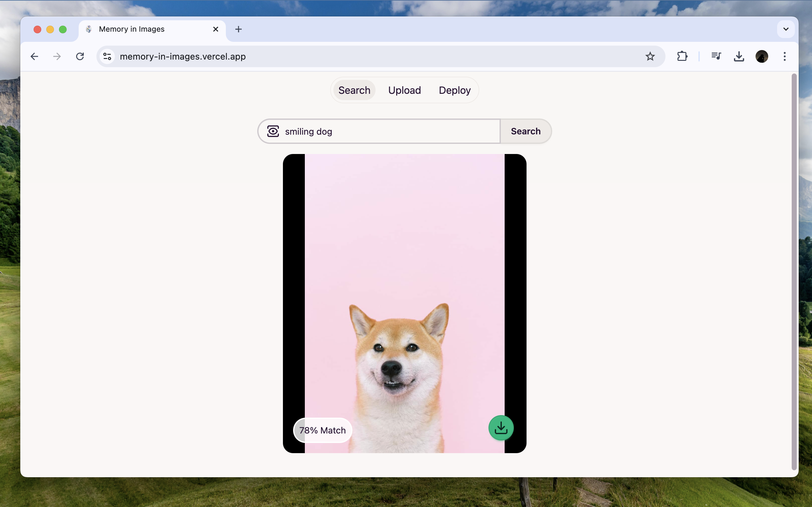Open the media controls icon
The width and height of the screenshot is (812, 507).
pyautogui.click(x=716, y=56)
